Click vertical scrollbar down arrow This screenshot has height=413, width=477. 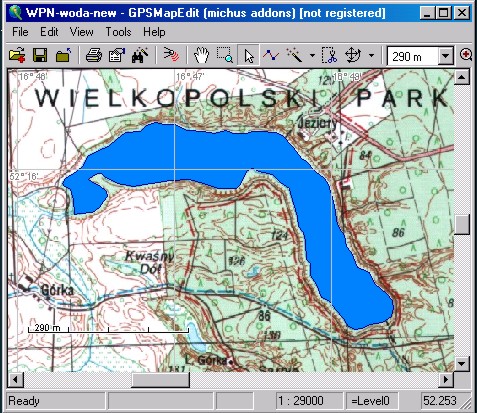(462, 363)
